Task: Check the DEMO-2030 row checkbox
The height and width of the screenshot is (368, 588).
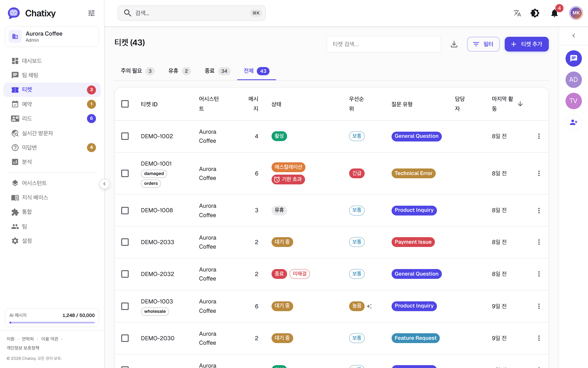Action: (125, 338)
